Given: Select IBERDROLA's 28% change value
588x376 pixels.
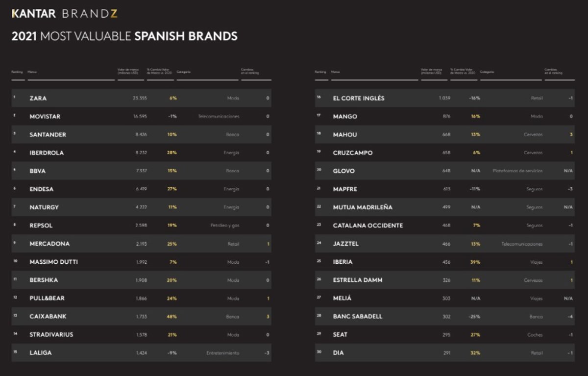Looking at the screenshot, I should pos(171,153).
